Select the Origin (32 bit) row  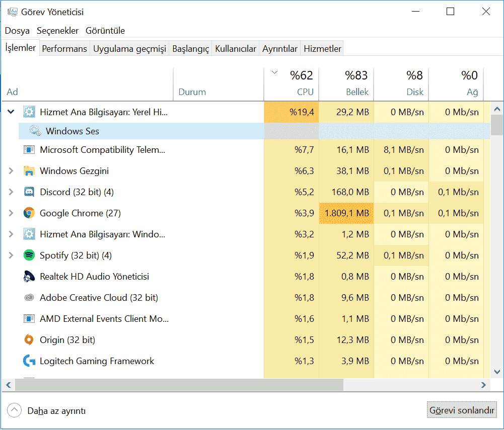pyautogui.click(x=246, y=340)
